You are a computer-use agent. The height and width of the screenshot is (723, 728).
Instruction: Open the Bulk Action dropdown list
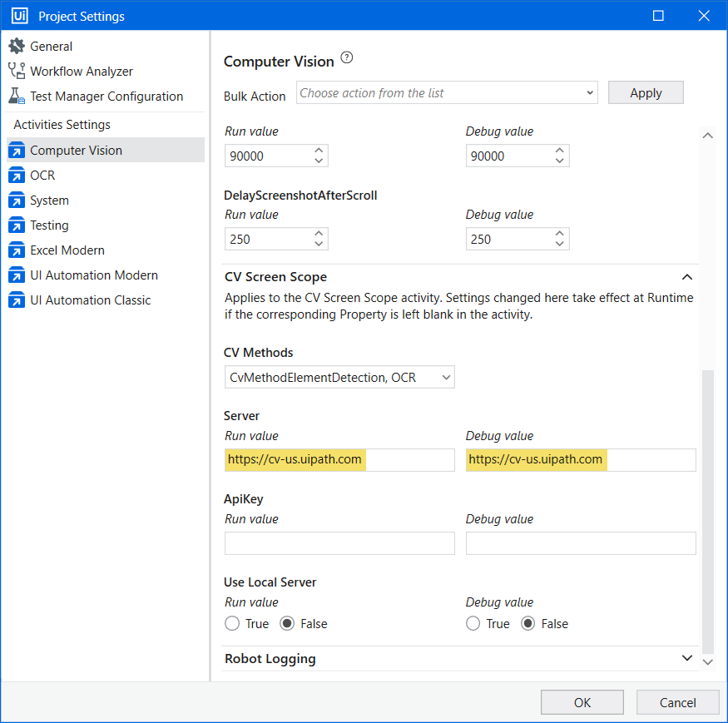[x=447, y=93]
